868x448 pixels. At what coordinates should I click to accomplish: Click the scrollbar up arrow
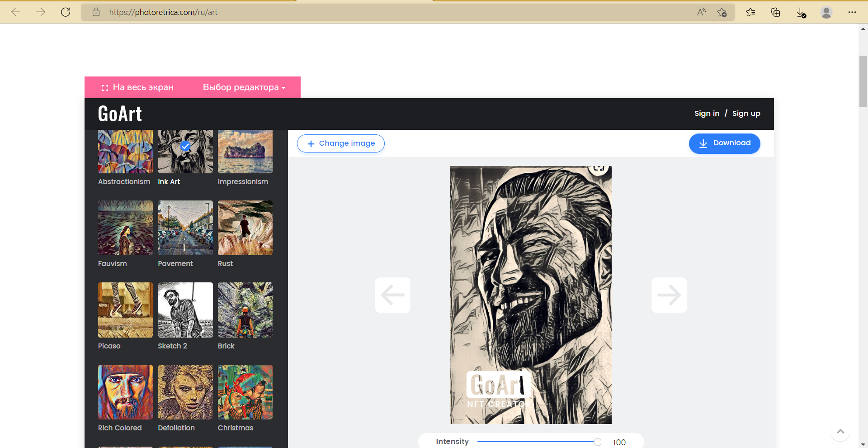(x=863, y=29)
